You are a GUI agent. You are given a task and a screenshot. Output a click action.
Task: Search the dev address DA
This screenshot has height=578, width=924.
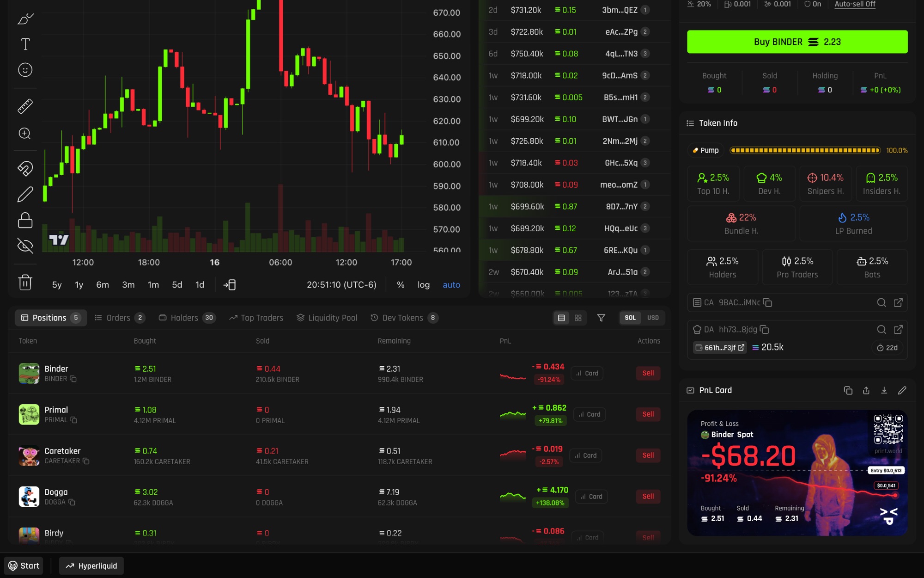(x=881, y=329)
